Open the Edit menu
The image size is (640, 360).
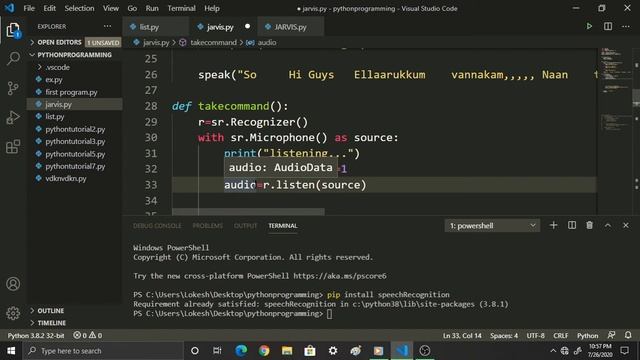coord(49,8)
